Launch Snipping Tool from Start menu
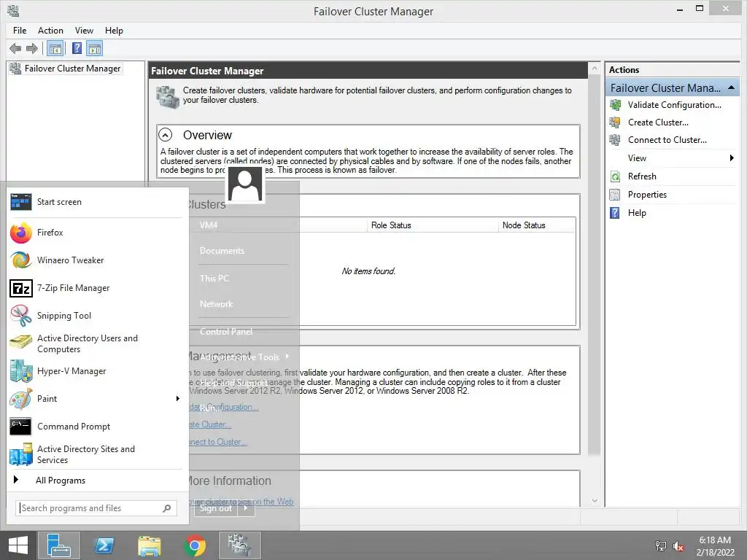 [96, 315]
